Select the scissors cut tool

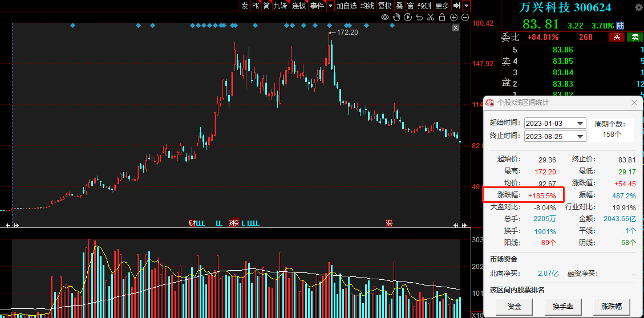click(431, 18)
